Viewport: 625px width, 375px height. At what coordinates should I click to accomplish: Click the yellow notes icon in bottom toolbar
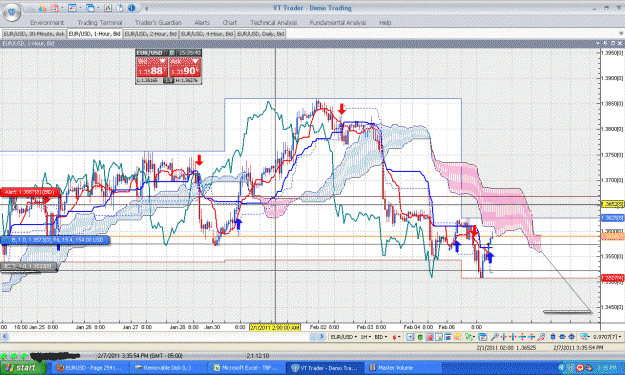pos(457,337)
